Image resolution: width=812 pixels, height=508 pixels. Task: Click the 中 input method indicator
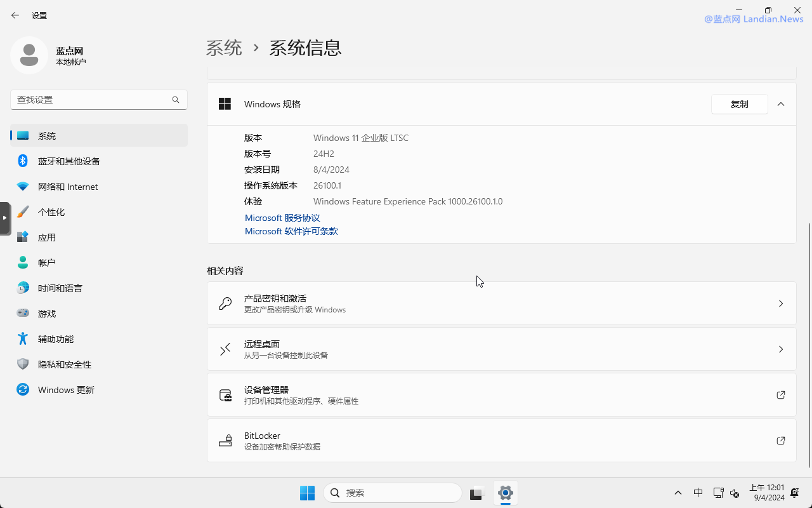698,493
